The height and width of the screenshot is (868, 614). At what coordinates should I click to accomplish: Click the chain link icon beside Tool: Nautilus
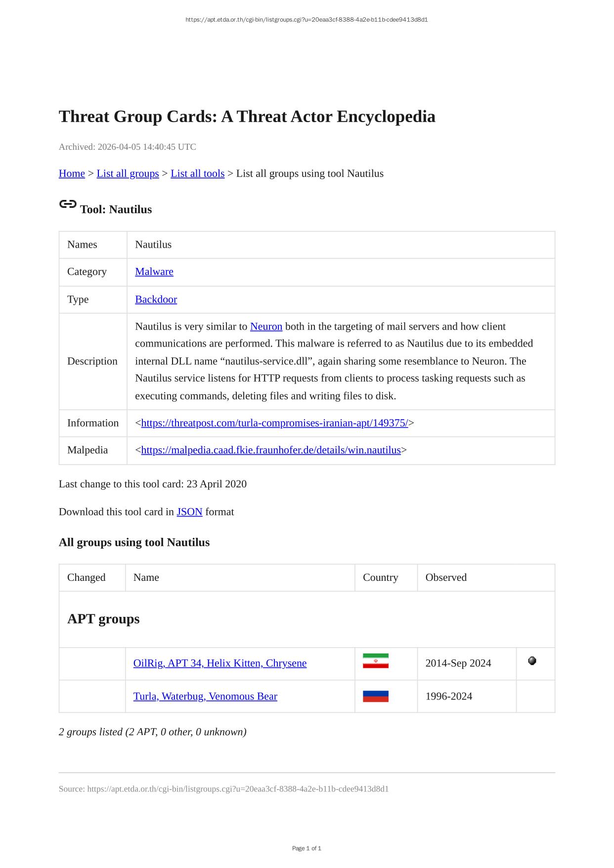coord(68,204)
